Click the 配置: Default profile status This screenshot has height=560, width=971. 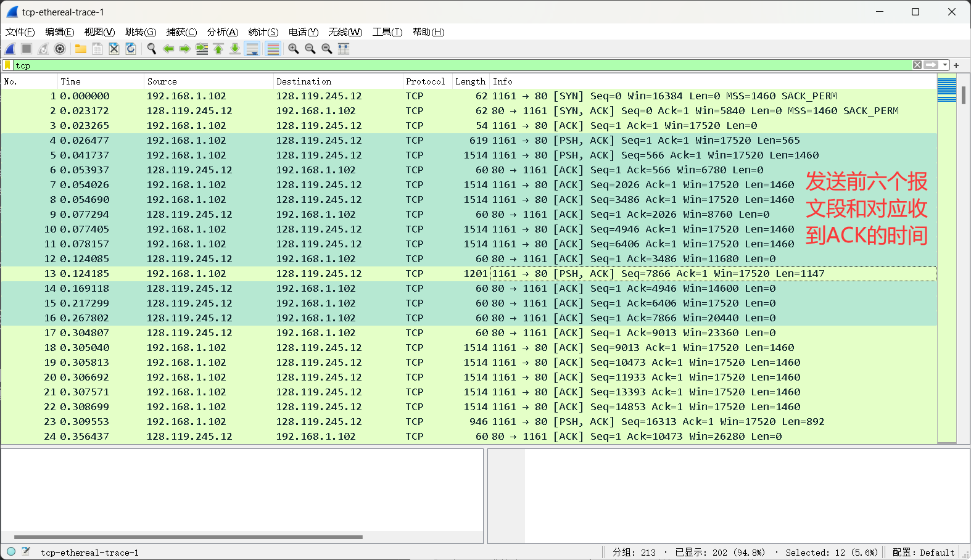coord(923,553)
